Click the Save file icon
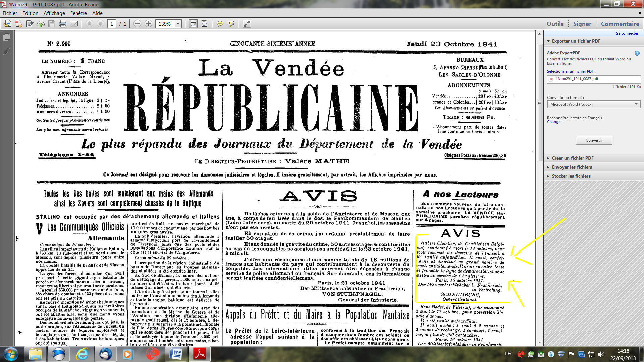The image size is (644, 362). coord(52,24)
